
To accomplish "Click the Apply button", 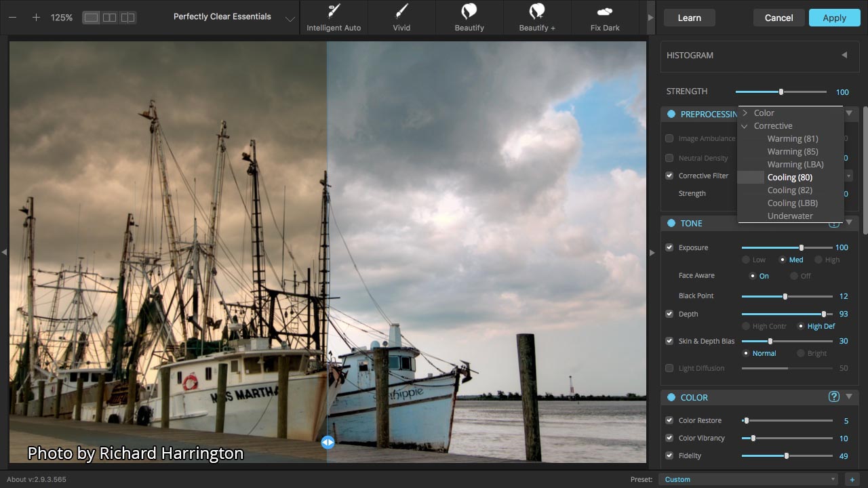I will tap(834, 18).
